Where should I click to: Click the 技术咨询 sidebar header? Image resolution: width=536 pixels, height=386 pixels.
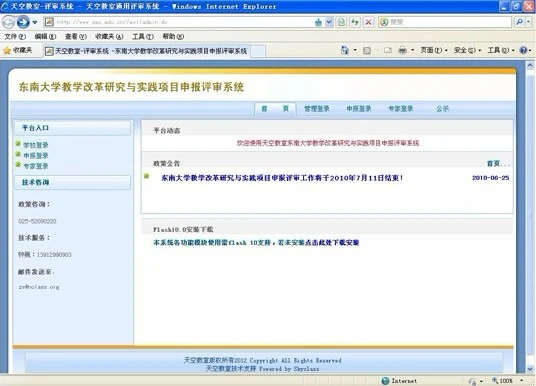(72, 183)
